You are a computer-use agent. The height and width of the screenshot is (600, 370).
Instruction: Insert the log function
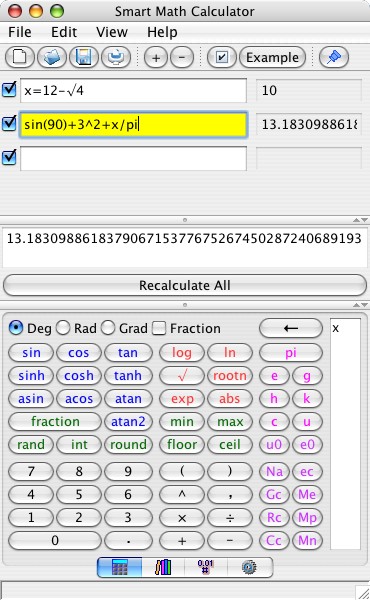[x=182, y=353]
